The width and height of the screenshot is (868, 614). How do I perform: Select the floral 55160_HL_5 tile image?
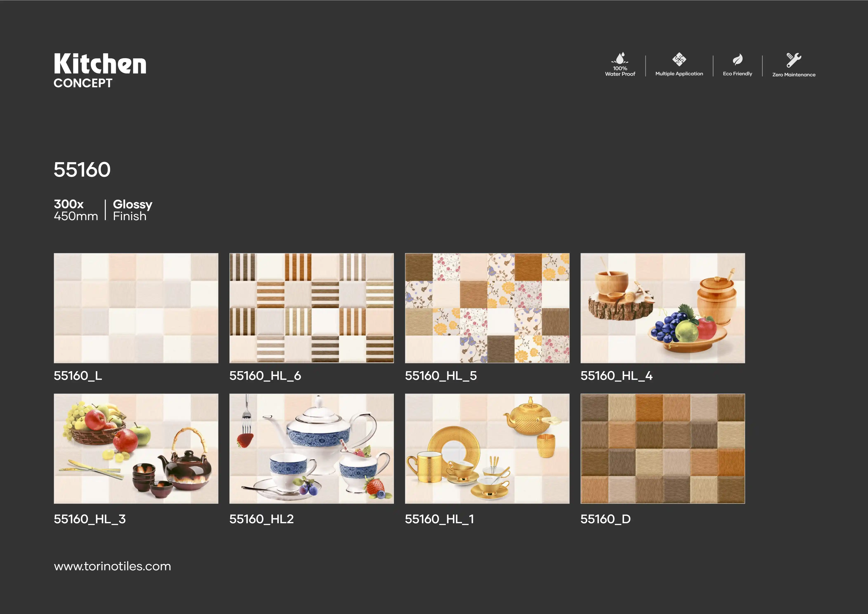click(487, 308)
